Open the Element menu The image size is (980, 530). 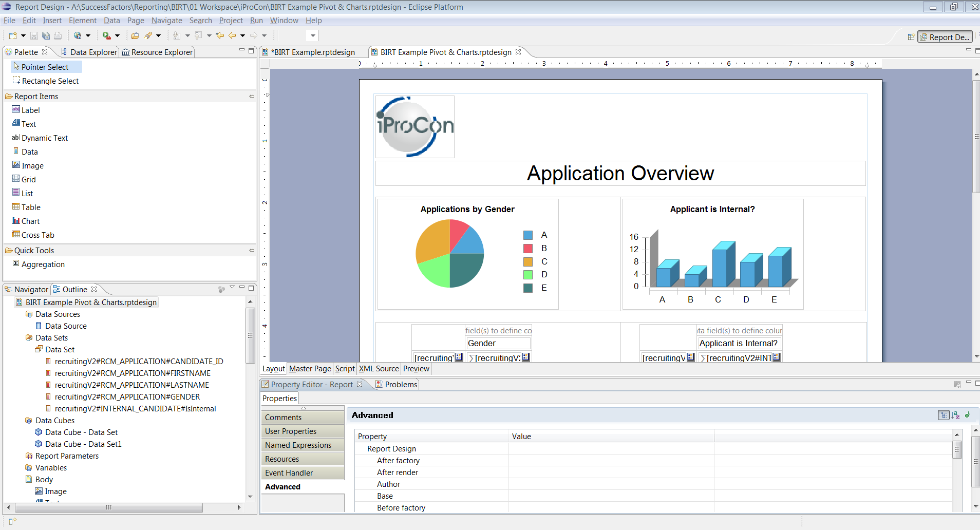(x=83, y=21)
